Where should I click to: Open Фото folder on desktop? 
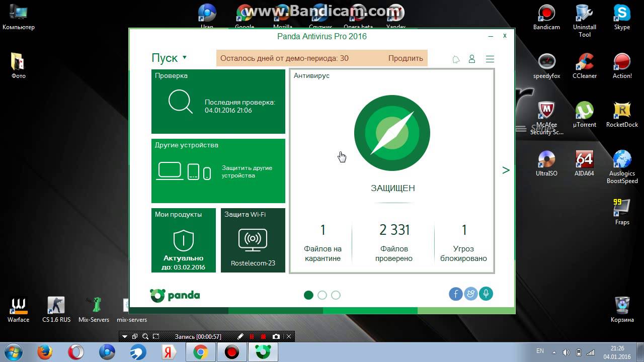click(19, 66)
